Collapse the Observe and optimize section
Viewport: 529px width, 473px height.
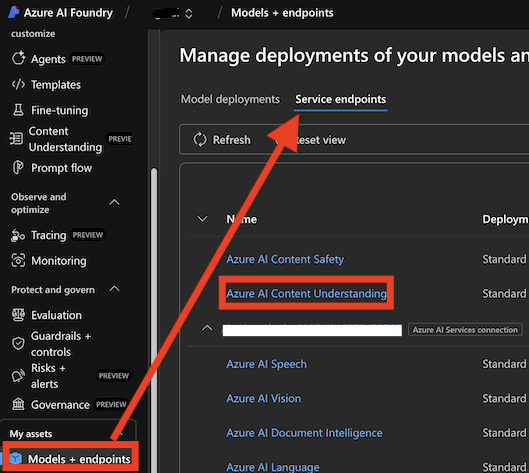pos(115,202)
